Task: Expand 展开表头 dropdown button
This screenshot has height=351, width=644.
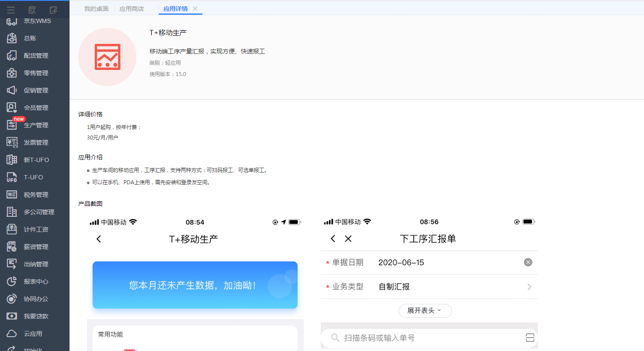Action: [425, 311]
